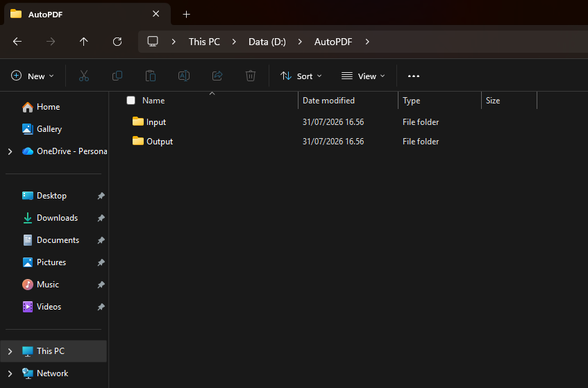Click the Input folder icon

138,121
